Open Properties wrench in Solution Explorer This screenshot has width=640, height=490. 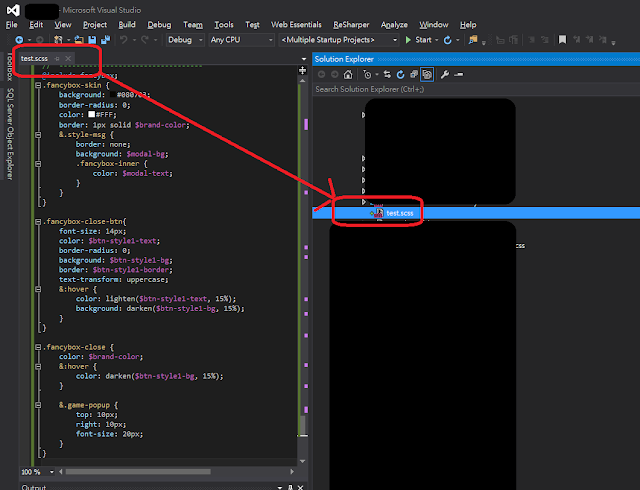(445, 74)
